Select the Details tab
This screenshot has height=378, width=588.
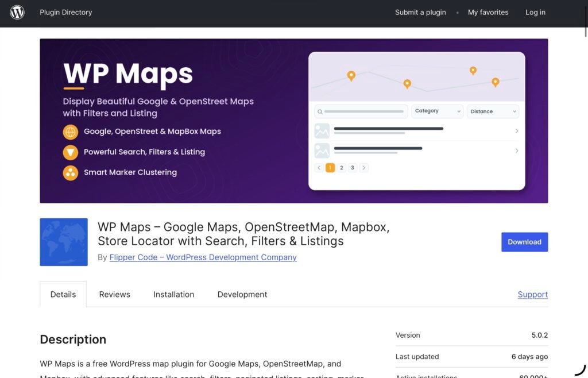(63, 294)
